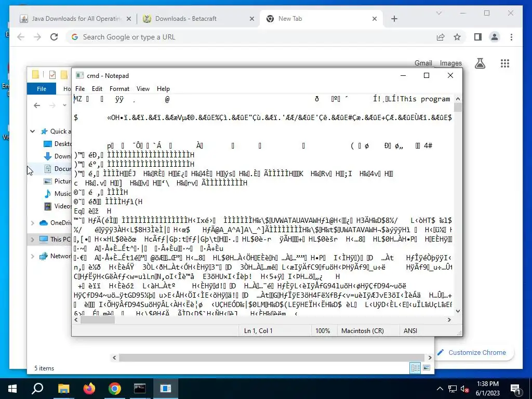The width and height of the screenshot is (532, 399).
Task: Open File tab in File Explorer
Action: pos(42,88)
